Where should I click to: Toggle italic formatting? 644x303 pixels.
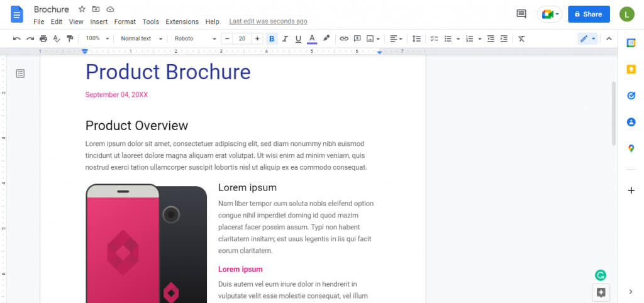coord(285,39)
